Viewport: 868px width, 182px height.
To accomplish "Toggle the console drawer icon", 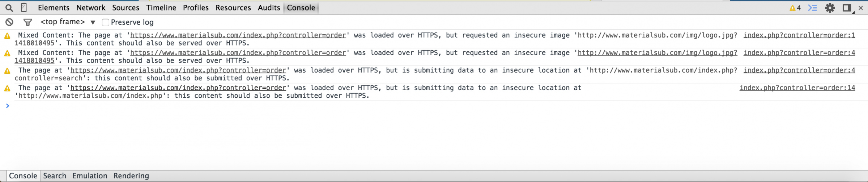I will pyautogui.click(x=812, y=8).
